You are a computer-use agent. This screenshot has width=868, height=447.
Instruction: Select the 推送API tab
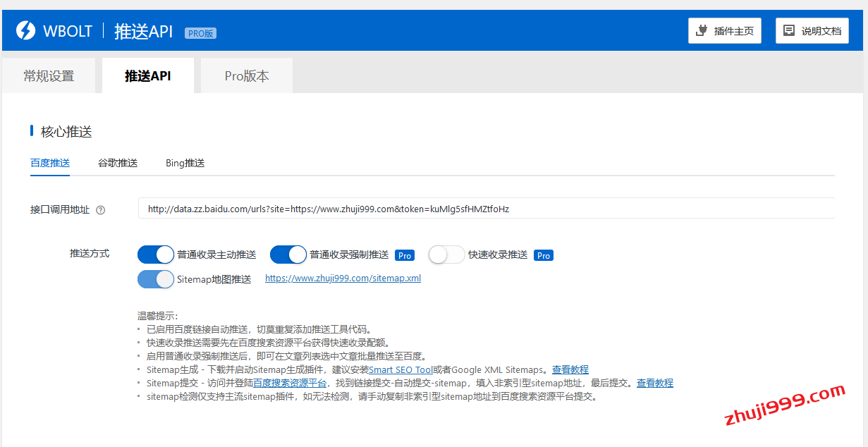point(148,76)
